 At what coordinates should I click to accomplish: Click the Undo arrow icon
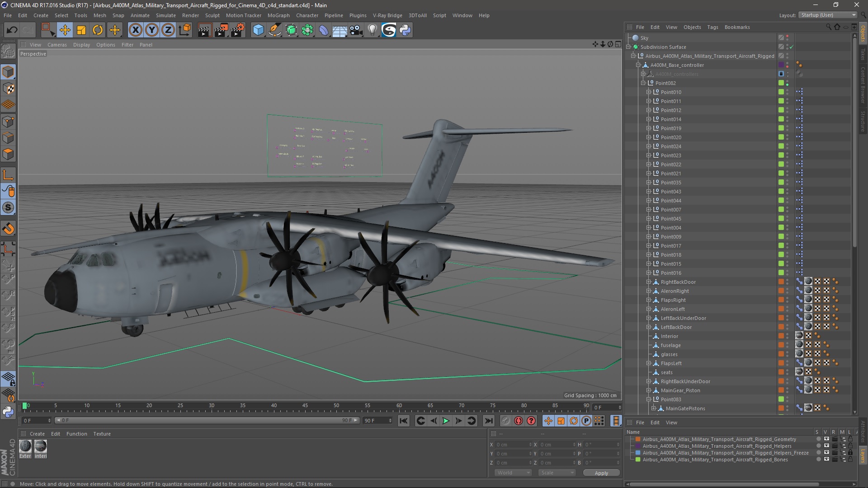click(12, 30)
